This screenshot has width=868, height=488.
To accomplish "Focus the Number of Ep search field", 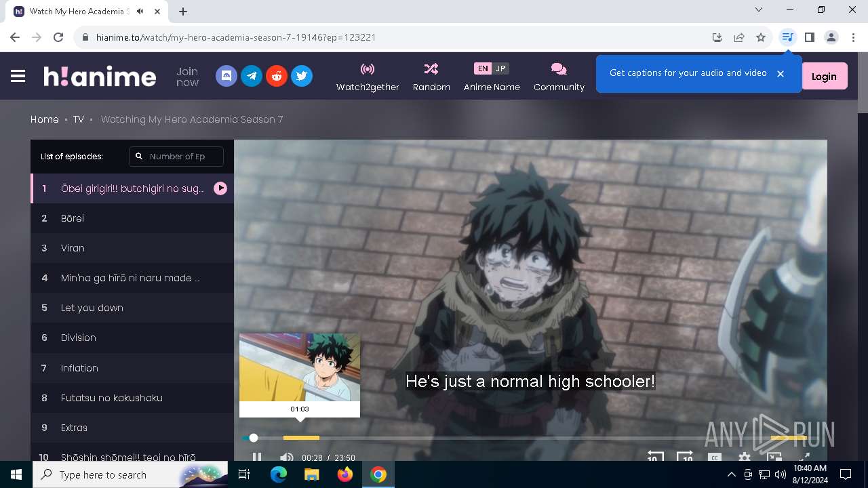I will pos(176,156).
